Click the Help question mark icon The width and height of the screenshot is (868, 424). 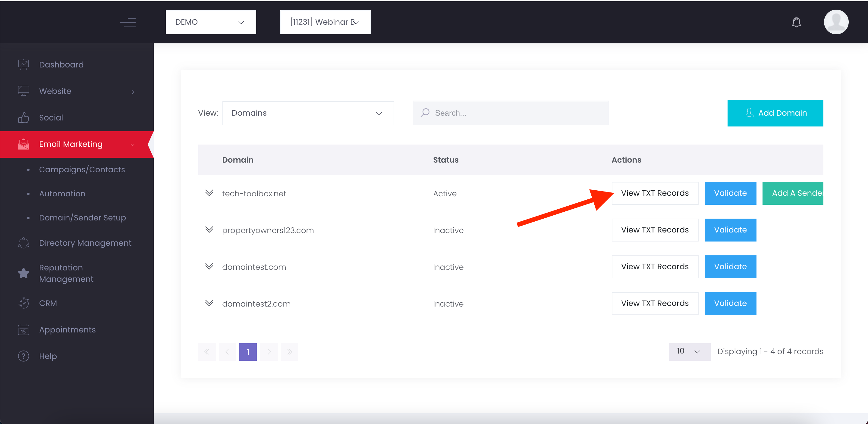pos(23,356)
